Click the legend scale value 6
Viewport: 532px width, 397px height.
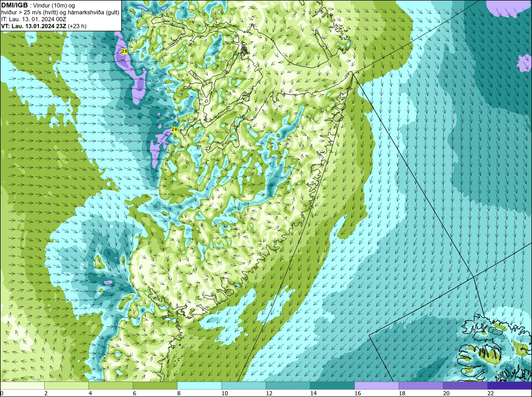(x=135, y=393)
